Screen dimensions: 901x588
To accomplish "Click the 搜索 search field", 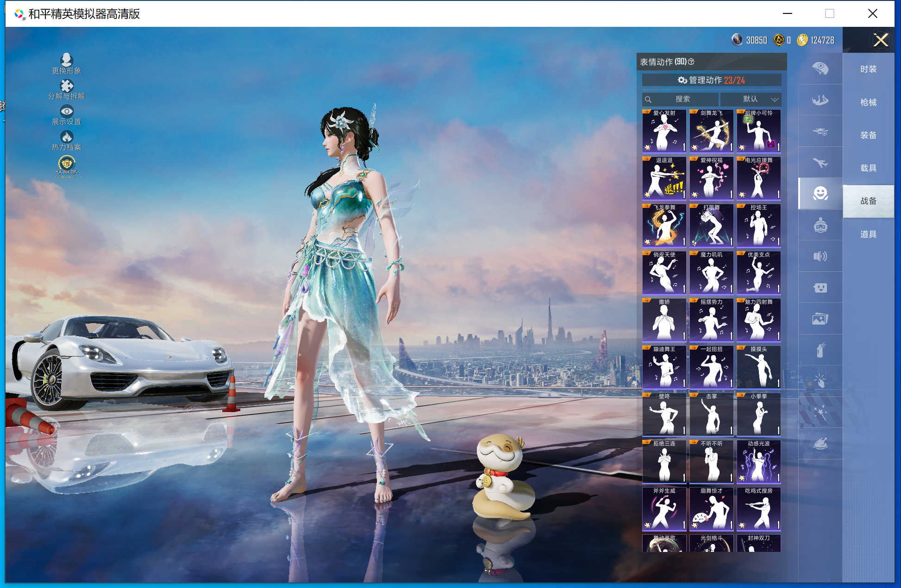I will 681,99.
